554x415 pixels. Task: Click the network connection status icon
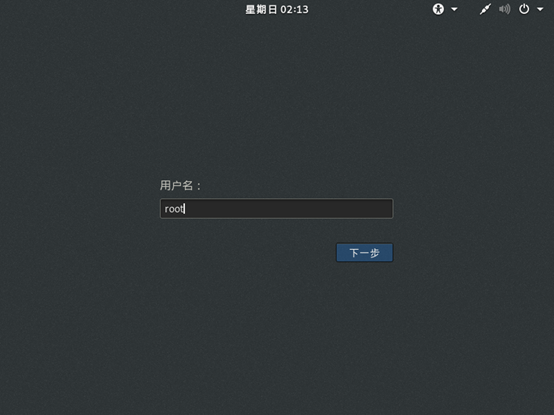click(x=485, y=9)
